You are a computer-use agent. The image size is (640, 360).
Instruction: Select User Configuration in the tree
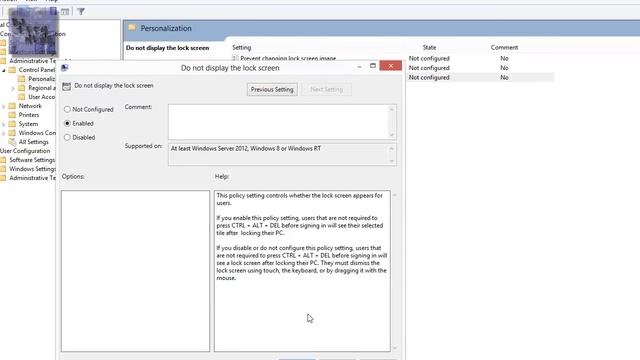pyautogui.click(x=25, y=151)
